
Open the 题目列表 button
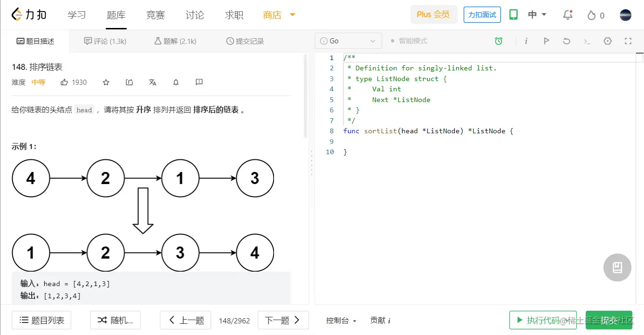[x=41, y=320]
